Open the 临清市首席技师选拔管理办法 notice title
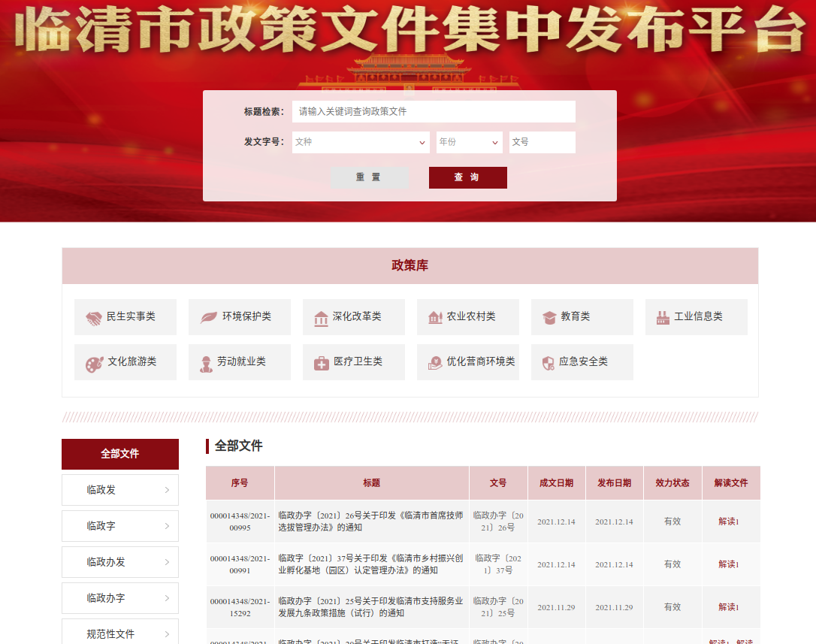The width and height of the screenshot is (816, 644). pyautogui.click(x=370, y=522)
